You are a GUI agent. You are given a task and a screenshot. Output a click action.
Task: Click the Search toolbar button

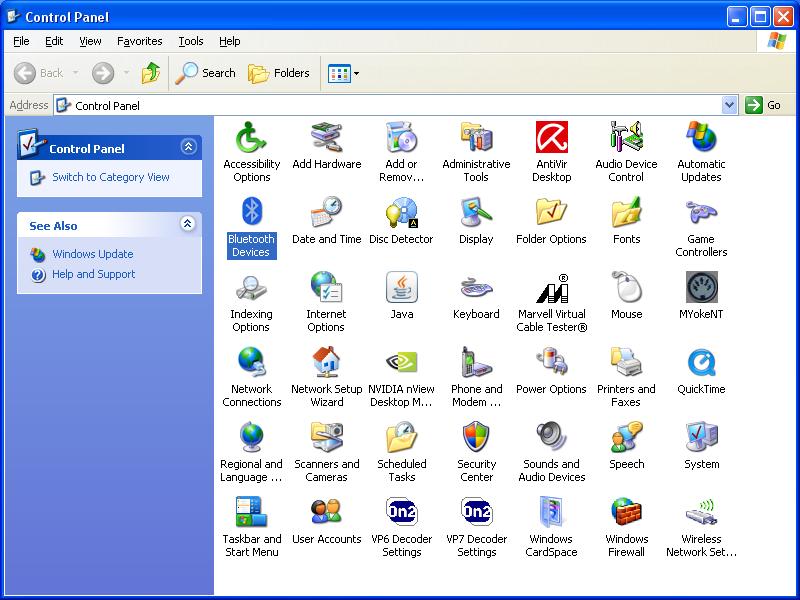pyautogui.click(x=205, y=73)
